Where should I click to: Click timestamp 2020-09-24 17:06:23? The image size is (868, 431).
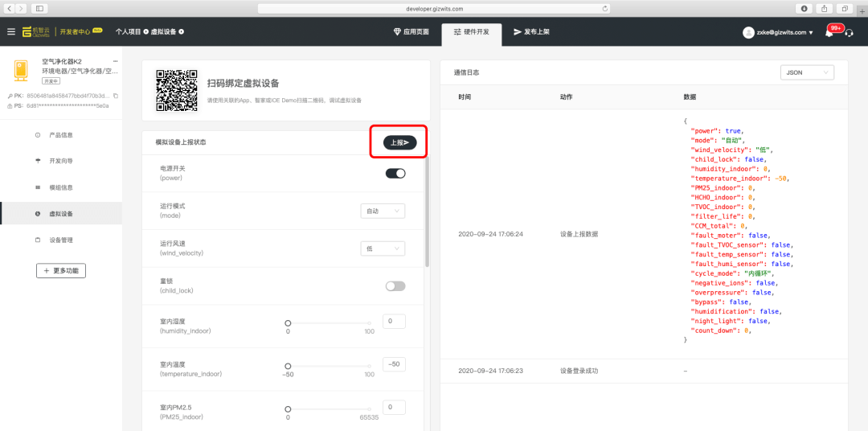point(490,371)
